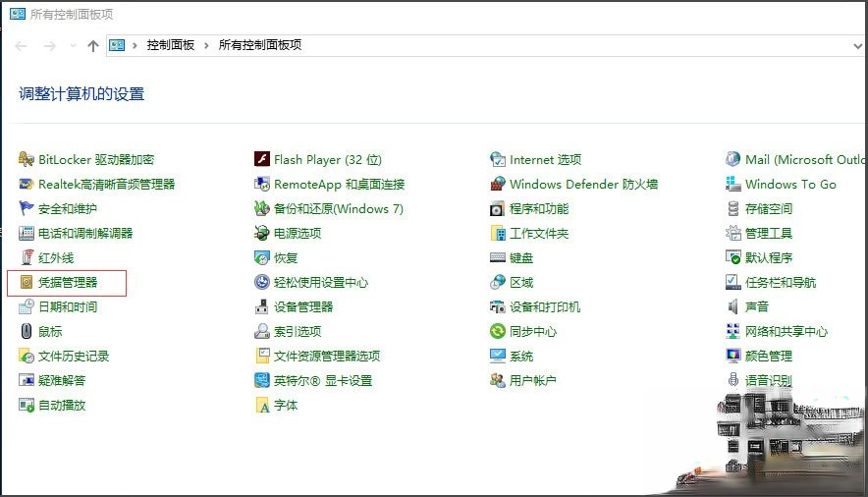Go forward with the forward arrow
Image resolution: width=868 pixels, height=497 pixels.
(x=50, y=46)
